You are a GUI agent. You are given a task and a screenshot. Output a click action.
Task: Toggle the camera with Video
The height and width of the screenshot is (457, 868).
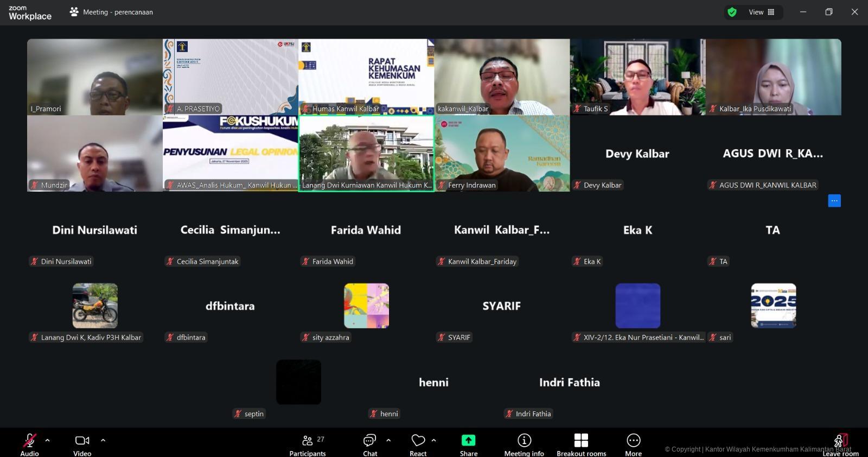pos(82,445)
